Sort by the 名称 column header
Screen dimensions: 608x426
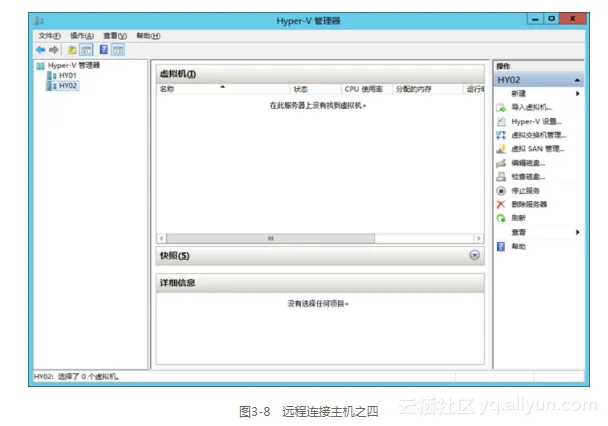(223, 89)
